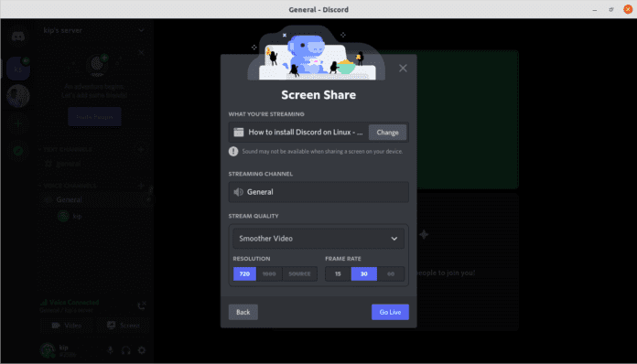637x364 pixels.
Task: Select the KS server icon
Action: pyautogui.click(x=18, y=69)
